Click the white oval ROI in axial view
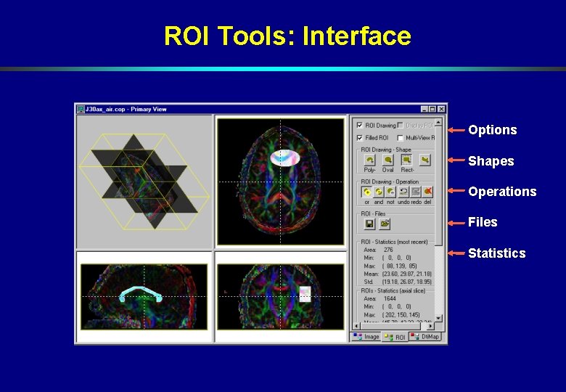 pos(285,158)
